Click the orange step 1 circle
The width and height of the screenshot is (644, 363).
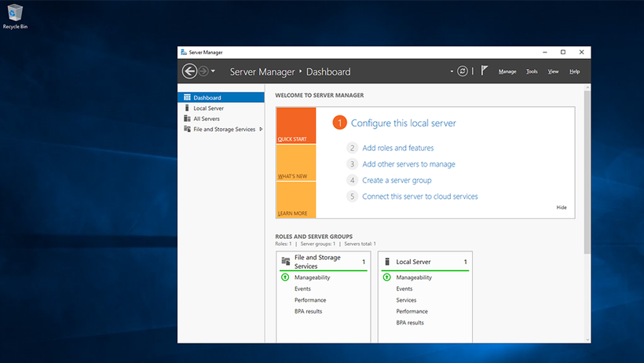click(339, 123)
